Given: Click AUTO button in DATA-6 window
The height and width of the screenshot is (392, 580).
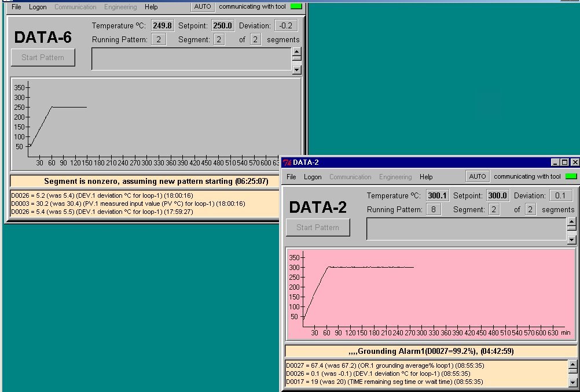Looking at the screenshot, I should click(x=203, y=6).
